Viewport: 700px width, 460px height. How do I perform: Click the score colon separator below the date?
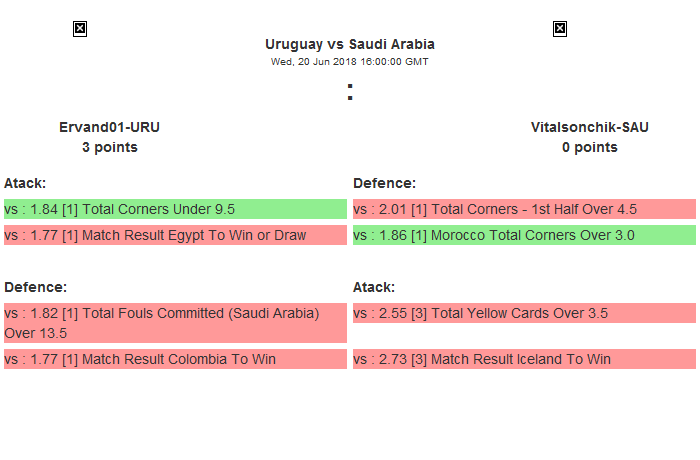click(350, 92)
